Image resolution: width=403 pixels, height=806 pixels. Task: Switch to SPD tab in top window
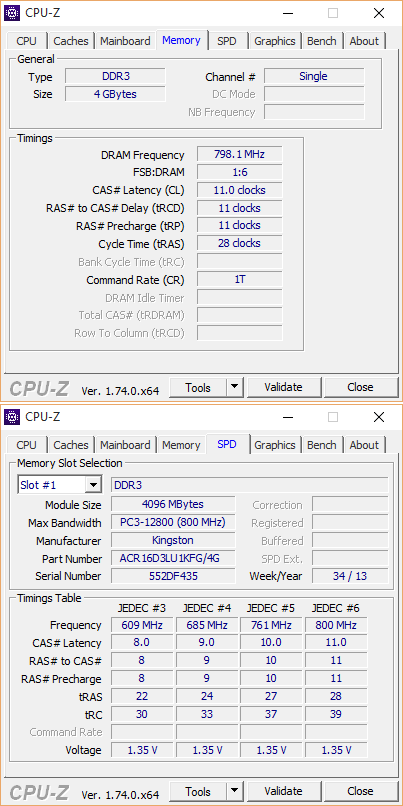point(227,41)
